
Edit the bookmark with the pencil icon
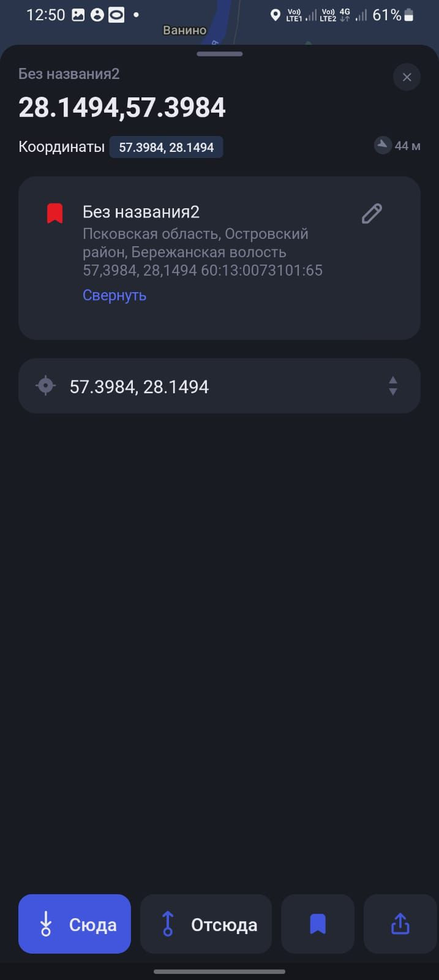click(x=372, y=214)
